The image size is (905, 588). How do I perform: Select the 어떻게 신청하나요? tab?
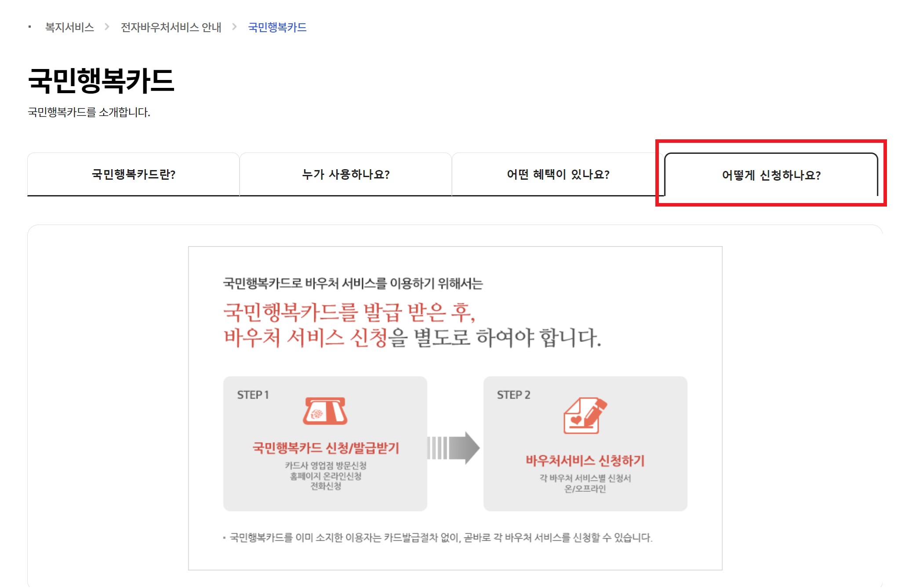pyautogui.click(x=771, y=175)
